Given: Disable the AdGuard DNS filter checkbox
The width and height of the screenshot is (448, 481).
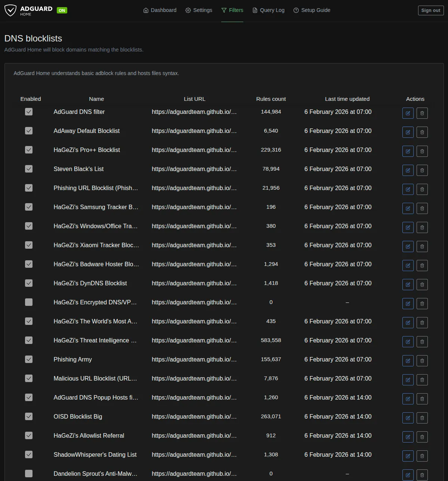Looking at the screenshot, I should point(29,112).
